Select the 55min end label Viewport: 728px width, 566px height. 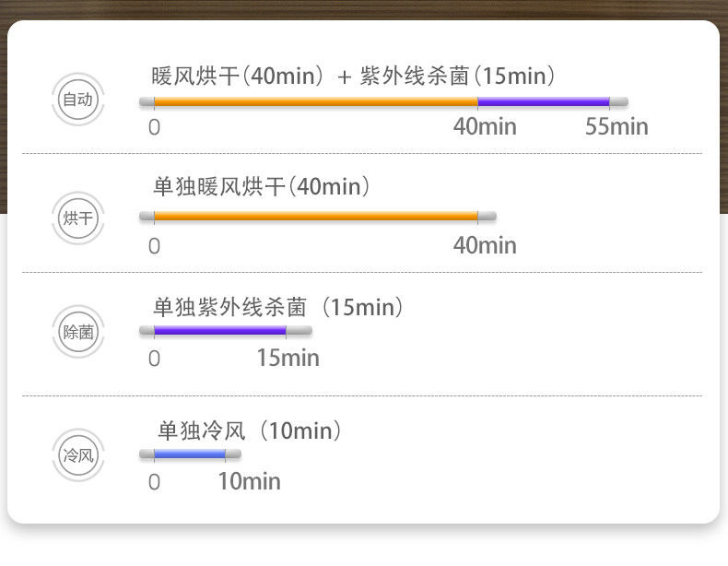(x=616, y=126)
